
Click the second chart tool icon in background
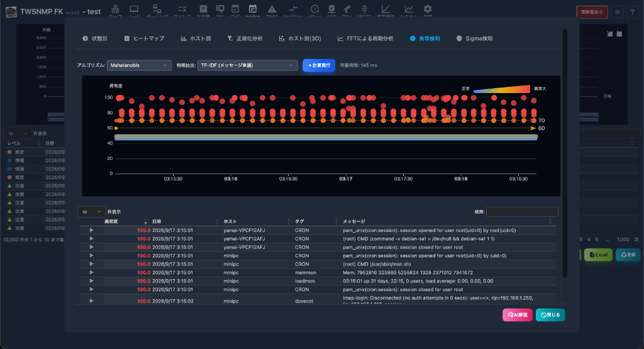(x=619, y=34)
